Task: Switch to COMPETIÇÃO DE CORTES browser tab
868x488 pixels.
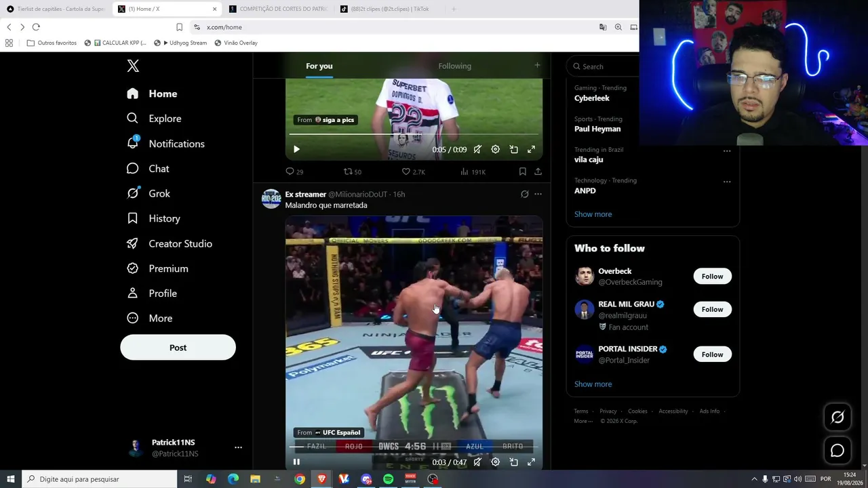Action: (277, 9)
